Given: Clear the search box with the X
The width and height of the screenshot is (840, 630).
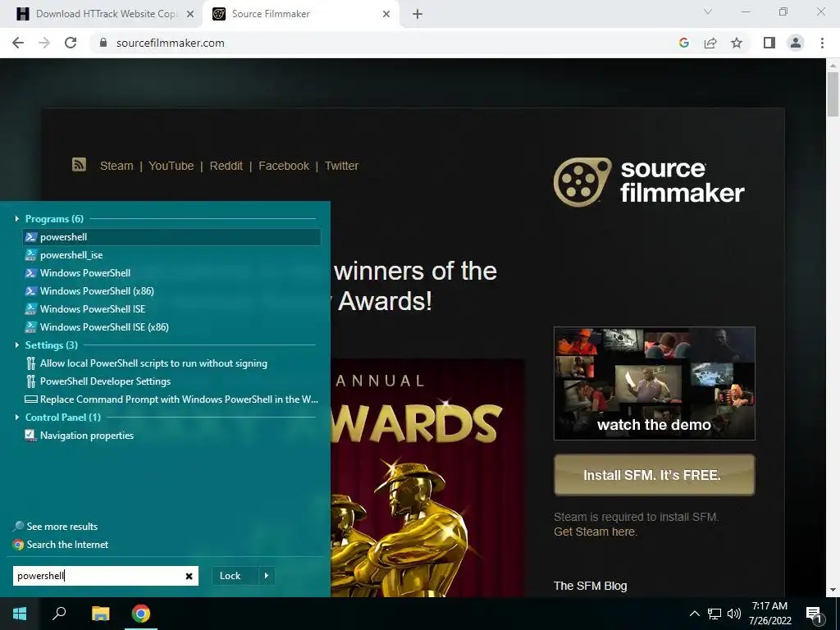Looking at the screenshot, I should [x=189, y=576].
